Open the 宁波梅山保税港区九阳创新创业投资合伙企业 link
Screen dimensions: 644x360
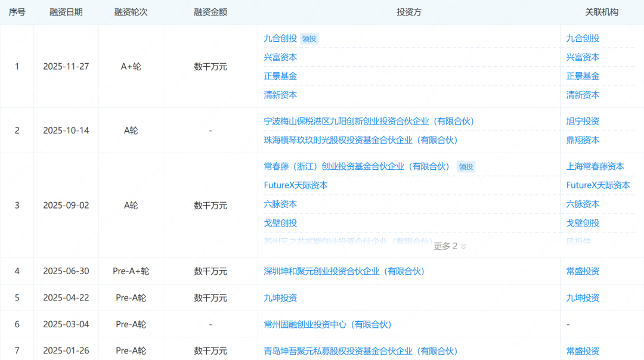click(369, 121)
